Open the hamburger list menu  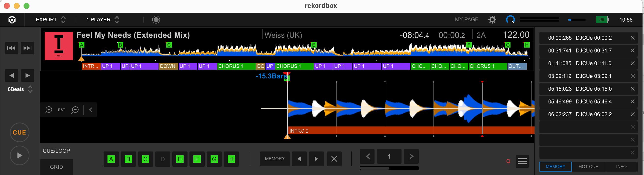click(523, 161)
